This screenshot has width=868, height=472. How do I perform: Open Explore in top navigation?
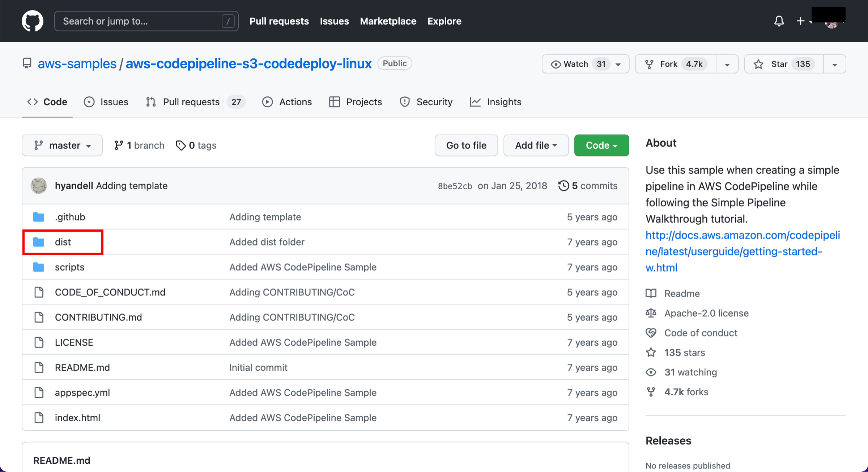pyautogui.click(x=444, y=21)
